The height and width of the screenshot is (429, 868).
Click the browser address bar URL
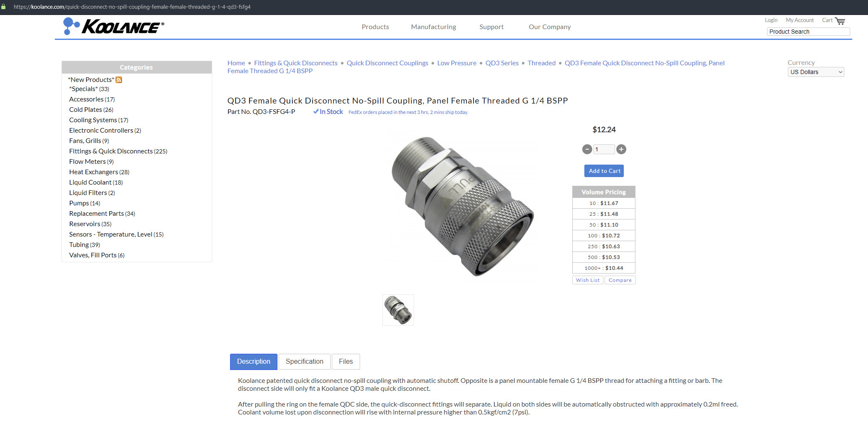(x=132, y=7)
